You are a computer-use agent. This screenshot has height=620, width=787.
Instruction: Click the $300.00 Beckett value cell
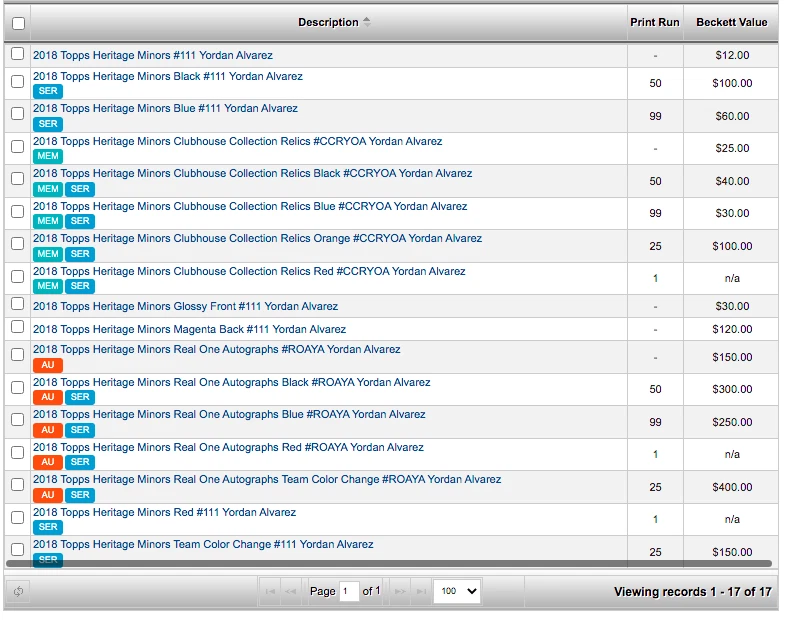coord(732,389)
